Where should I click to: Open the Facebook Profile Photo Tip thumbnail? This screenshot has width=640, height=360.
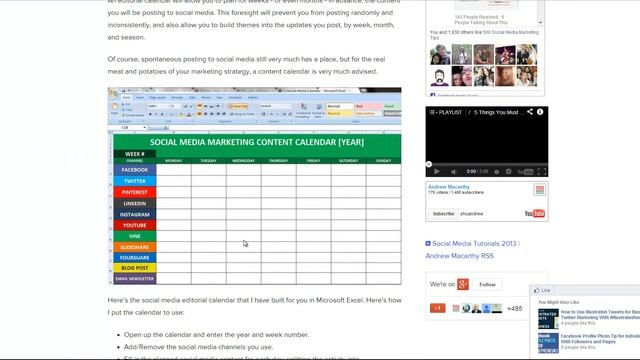548,343
